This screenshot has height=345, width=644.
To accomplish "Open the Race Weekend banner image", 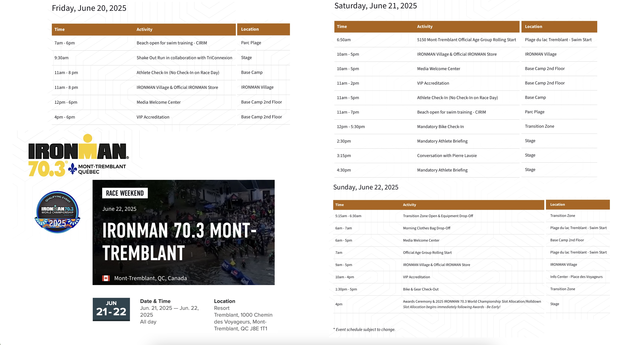I will pos(183,232).
